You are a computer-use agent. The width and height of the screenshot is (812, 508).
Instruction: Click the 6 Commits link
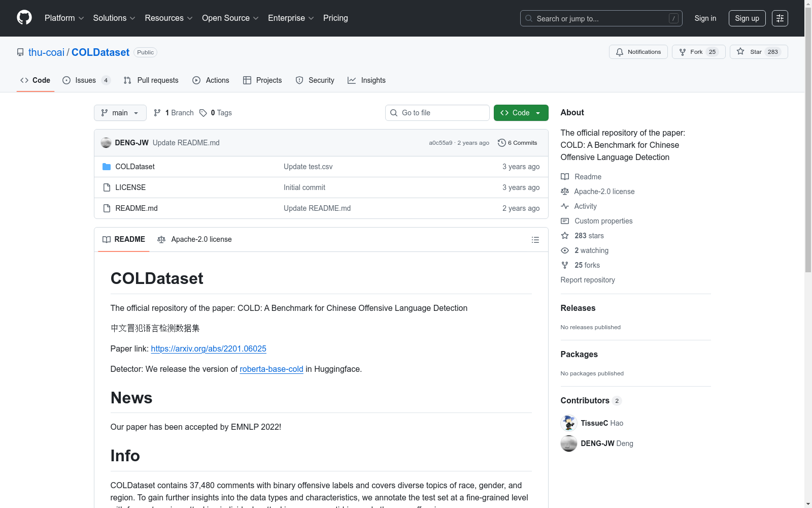(x=518, y=143)
